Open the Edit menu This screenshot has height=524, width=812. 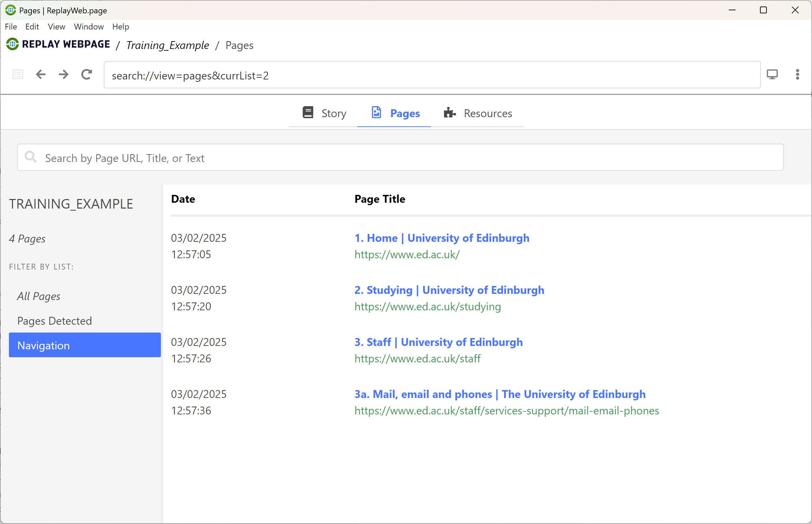click(32, 27)
